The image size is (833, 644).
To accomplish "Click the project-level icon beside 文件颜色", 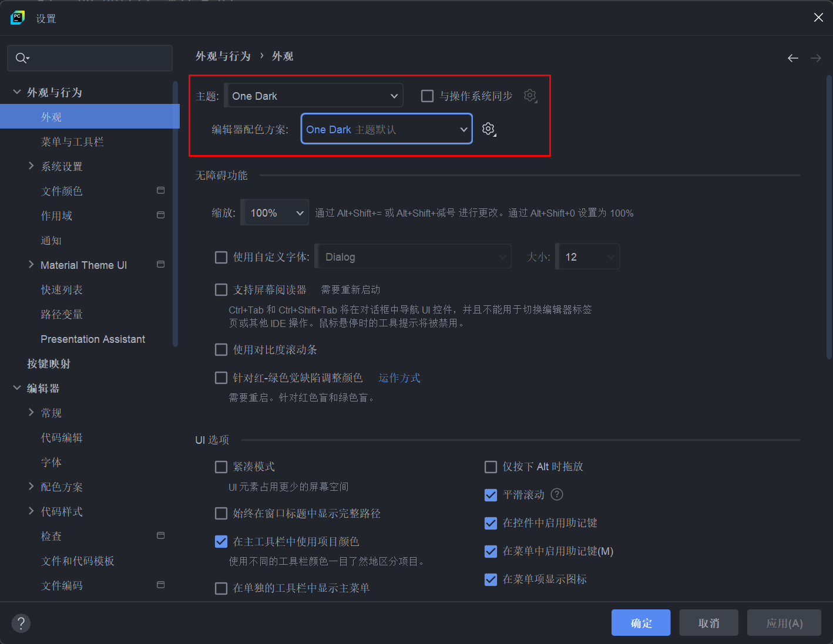I will [161, 191].
